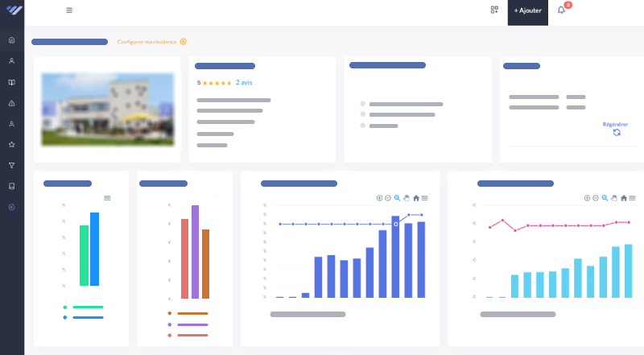644x355 pixels.
Task: Open the menu of the green-blue bar chart
Action: (107, 198)
